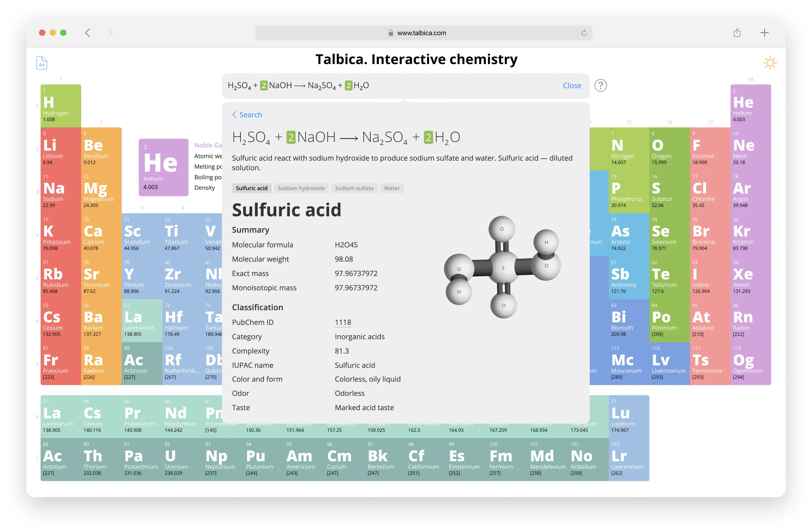Choose the Einsteinium element tile
Screen dimensions: 812x532
tap(466, 460)
